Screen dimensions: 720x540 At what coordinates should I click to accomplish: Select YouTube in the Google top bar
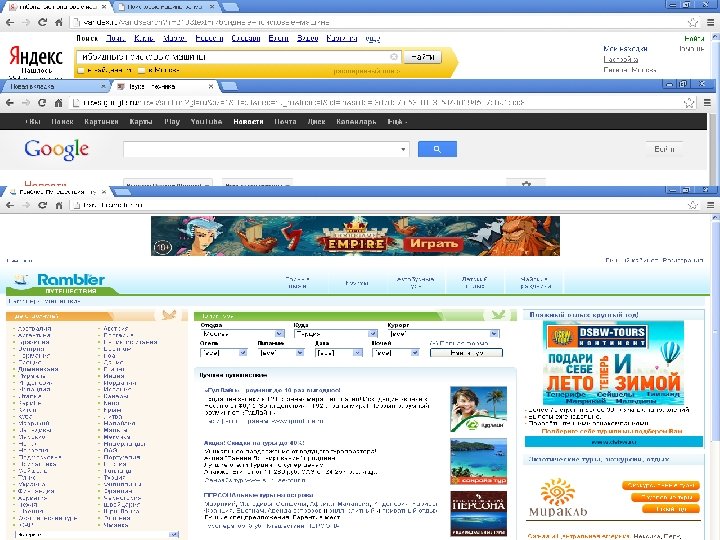pos(206,122)
